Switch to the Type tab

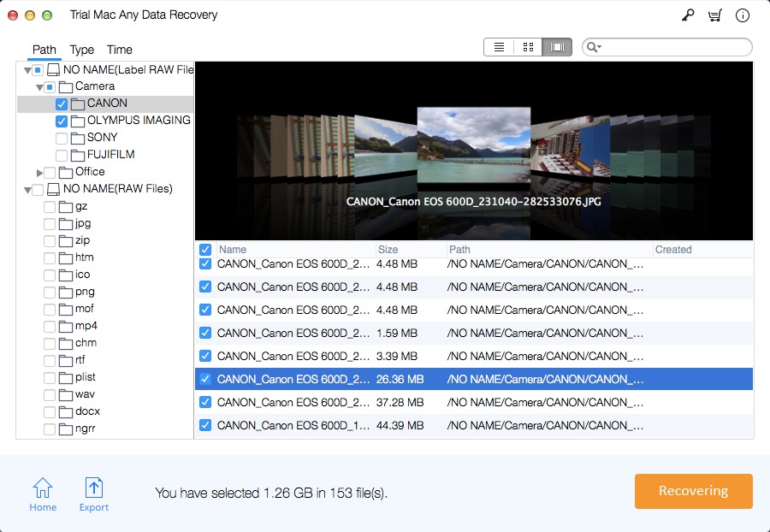[x=82, y=50]
